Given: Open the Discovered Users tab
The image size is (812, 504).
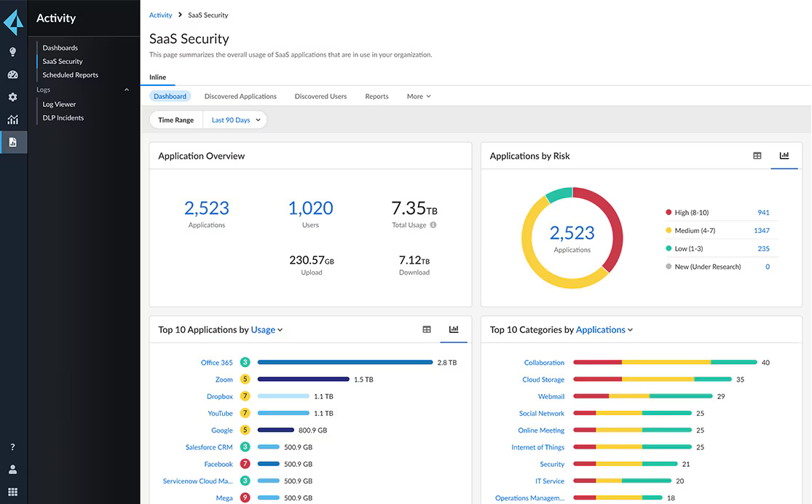Looking at the screenshot, I should [320, 96].
